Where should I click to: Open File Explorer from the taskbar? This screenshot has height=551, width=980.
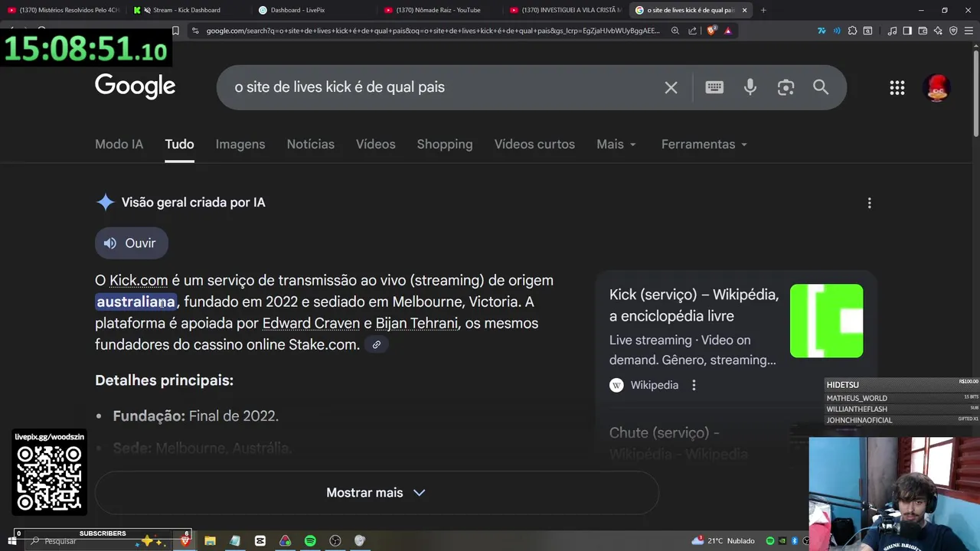pos(210,541)
